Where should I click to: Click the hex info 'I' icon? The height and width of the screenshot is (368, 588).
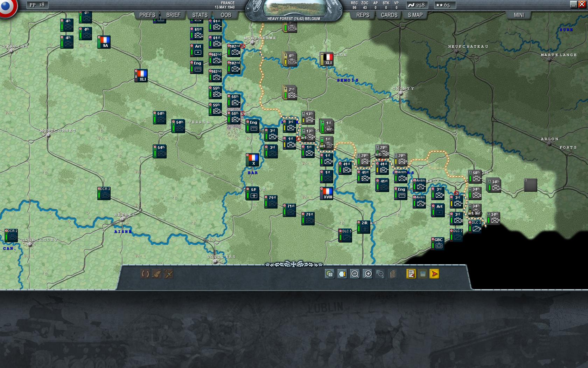pos(342,274)
